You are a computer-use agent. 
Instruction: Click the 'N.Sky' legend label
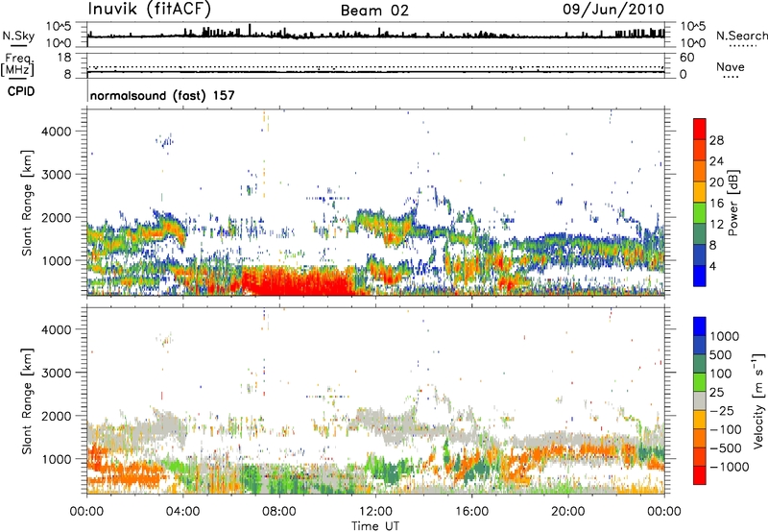click(x=18, y=36)
